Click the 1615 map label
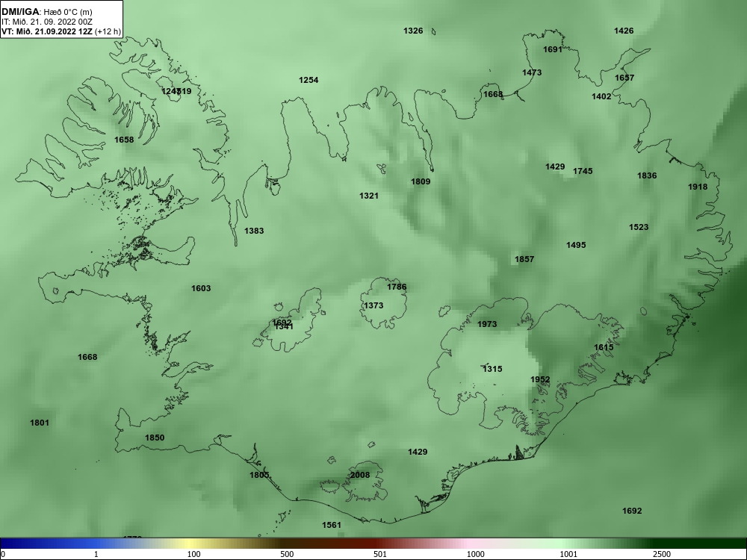The width and height of the screenshot is (747, 560). coord(604,348)
